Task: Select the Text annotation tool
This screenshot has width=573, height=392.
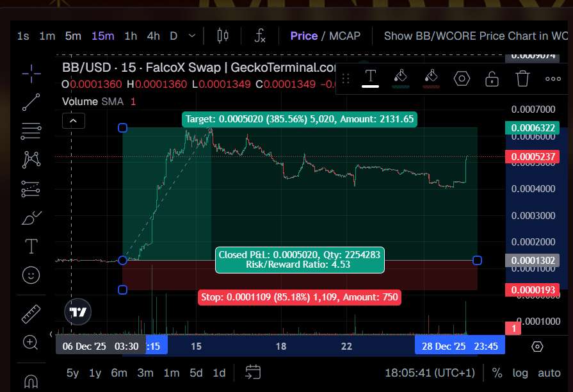Action: coord(31,246)
